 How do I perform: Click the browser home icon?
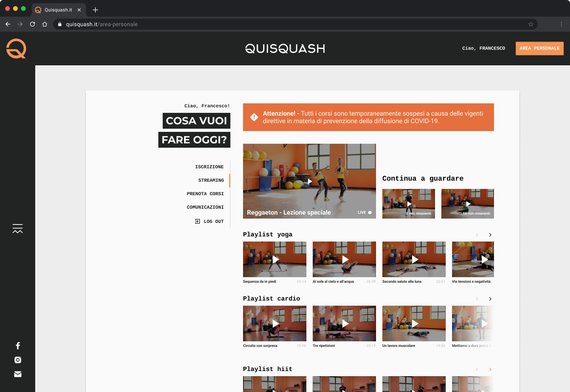point(45,24)
